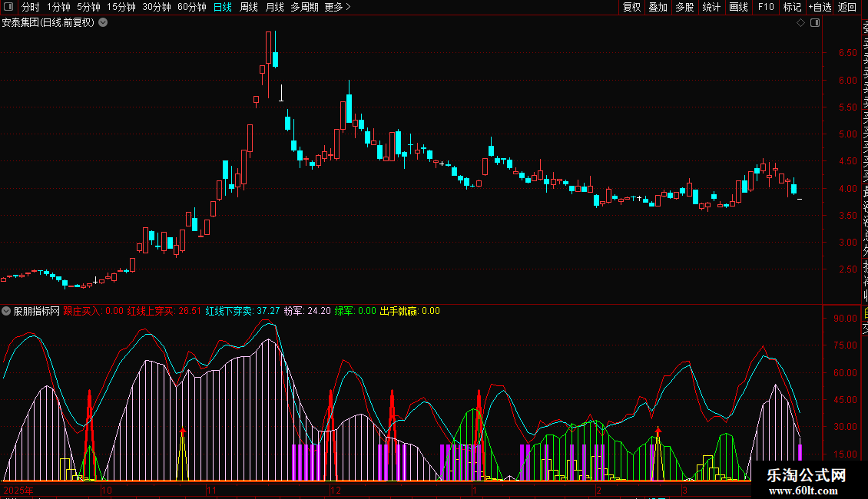This screenshot has width=868, height=499.
Task: Click the diamond icon above the chart
Action: click(800, 23)
